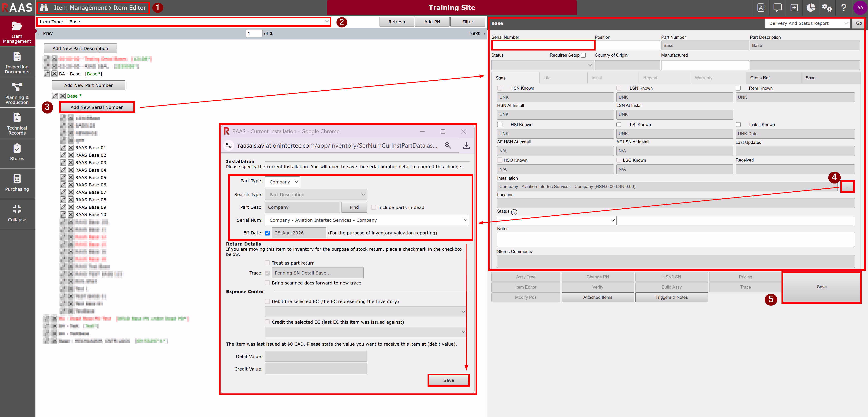Open Planning & Production section
This screenshot has height=417, width=868.
tap(17, 93)
